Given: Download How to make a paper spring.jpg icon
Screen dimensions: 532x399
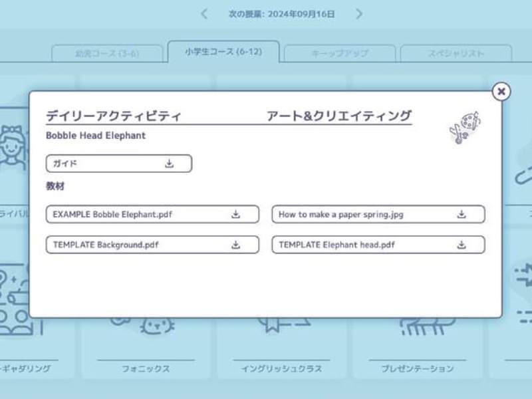Looking at the screenshot, I should 462,214.
